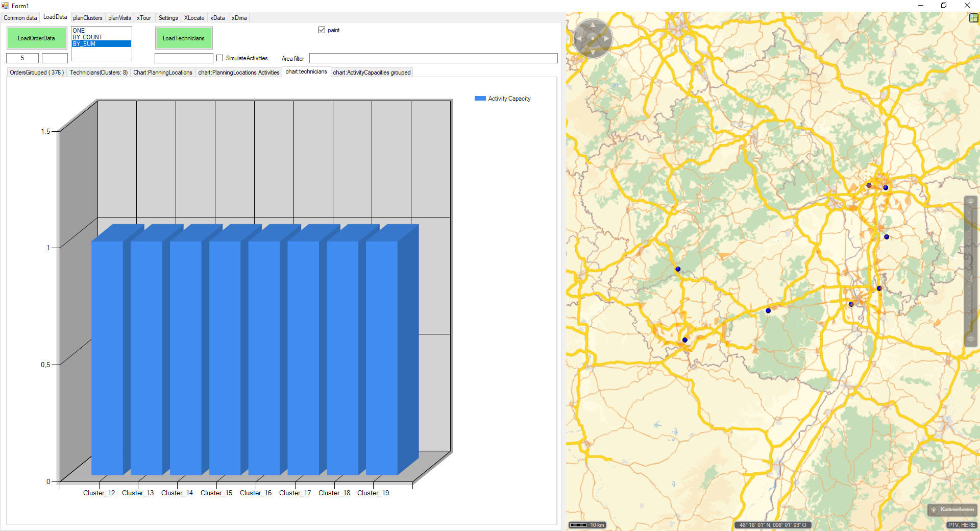Pan the map left with the compass arrow
Viewport: 980px width, 531px height.
tap(579, 38)
